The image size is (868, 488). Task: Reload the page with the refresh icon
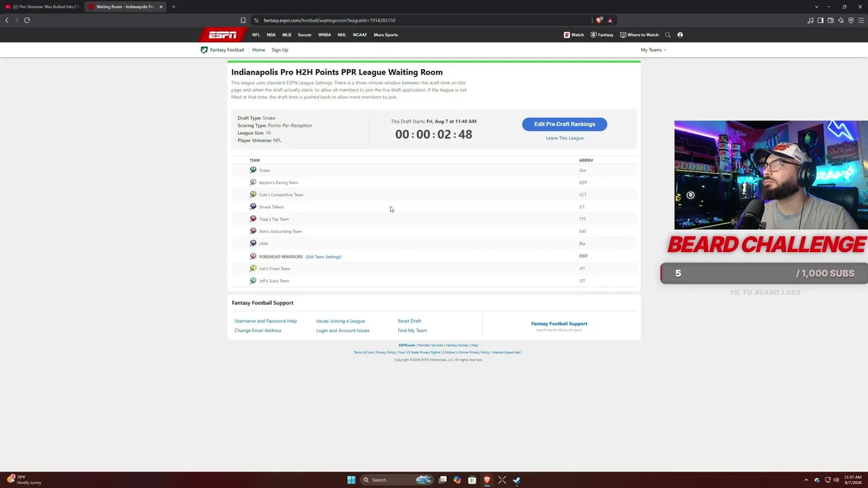click(27, 20)
